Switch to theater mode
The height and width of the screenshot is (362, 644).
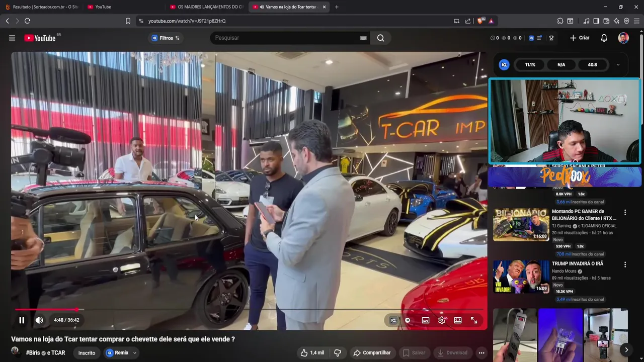458,320
